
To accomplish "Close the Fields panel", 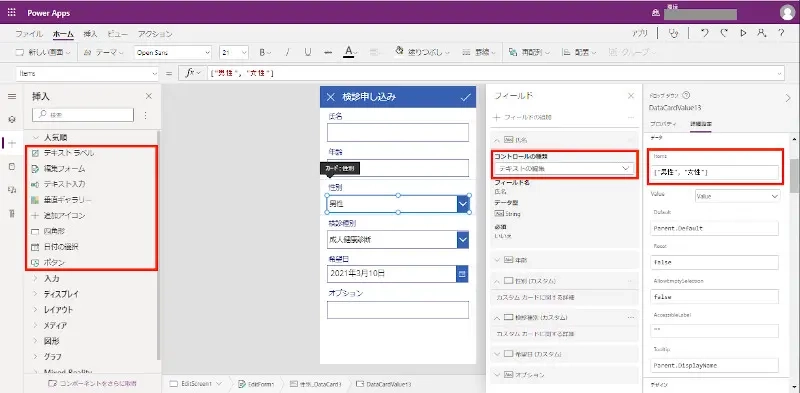I will pos(631,96).
